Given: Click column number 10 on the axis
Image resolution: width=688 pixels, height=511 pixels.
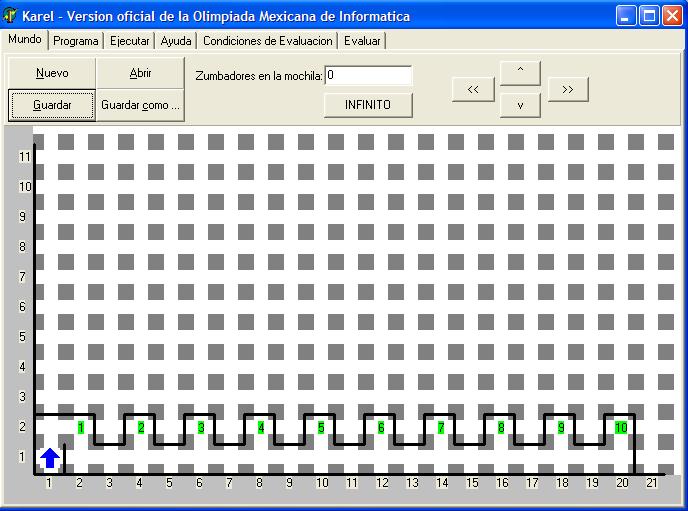Looking at the screenshot, I should click(x=322, y=483).
